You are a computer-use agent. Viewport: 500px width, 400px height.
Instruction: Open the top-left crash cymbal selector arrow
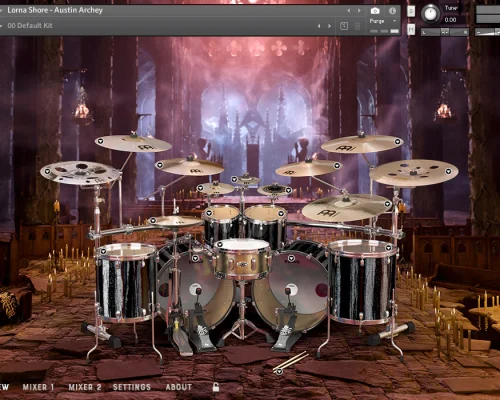[100, 141]
